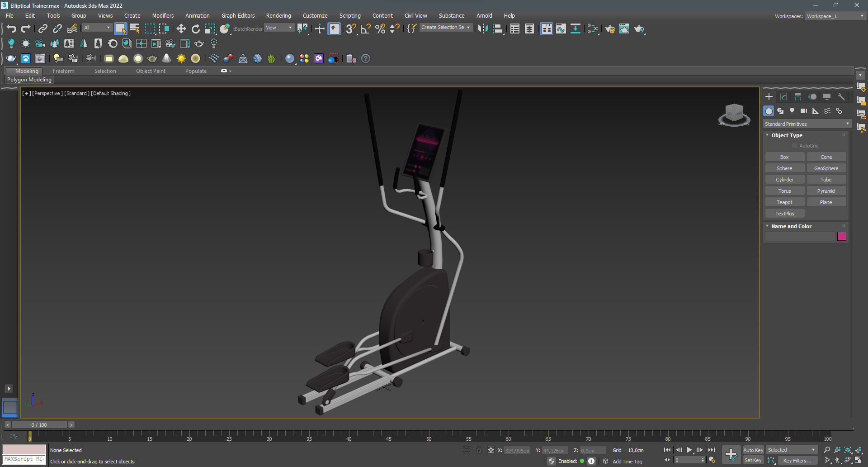Open the Modify panel tab
The image size is (868, 467).
click(783, 97)
